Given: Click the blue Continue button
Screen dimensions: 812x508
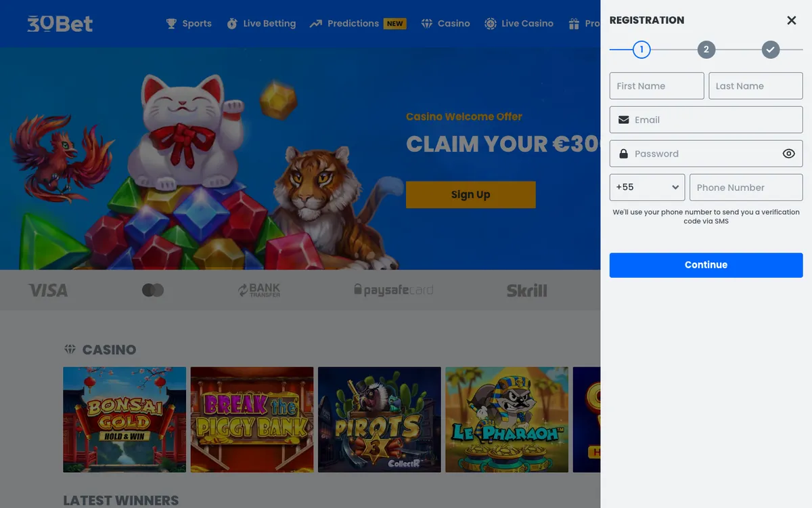Looking at the screenshot, I should pyautogui.click(x=706, y=265).
